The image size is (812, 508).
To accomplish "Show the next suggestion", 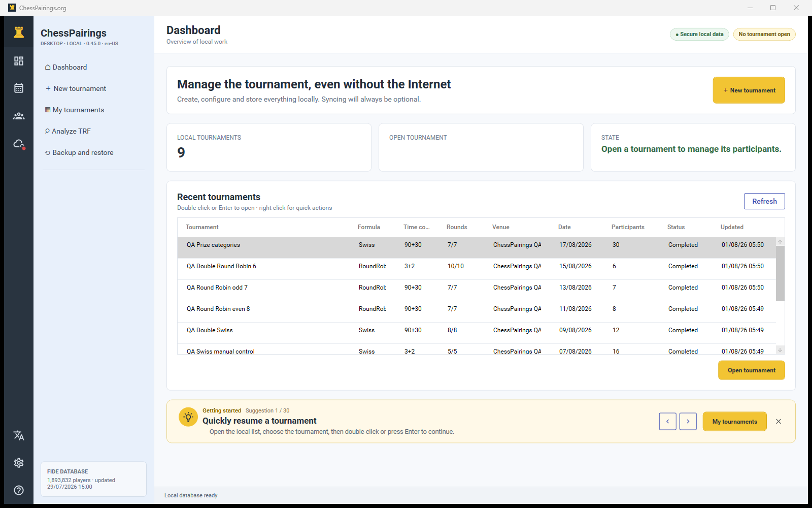I will click(688, 422).
